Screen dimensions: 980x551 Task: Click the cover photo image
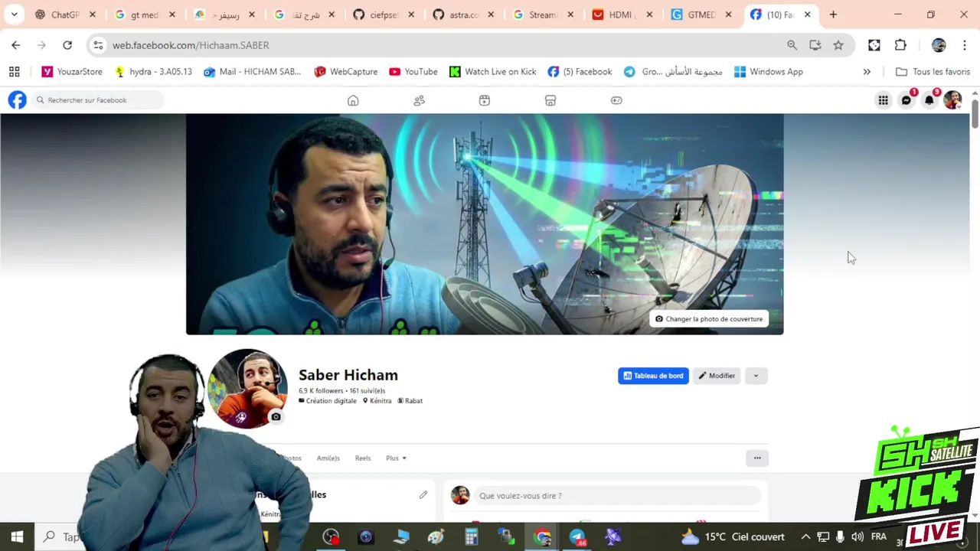(485, 224)
